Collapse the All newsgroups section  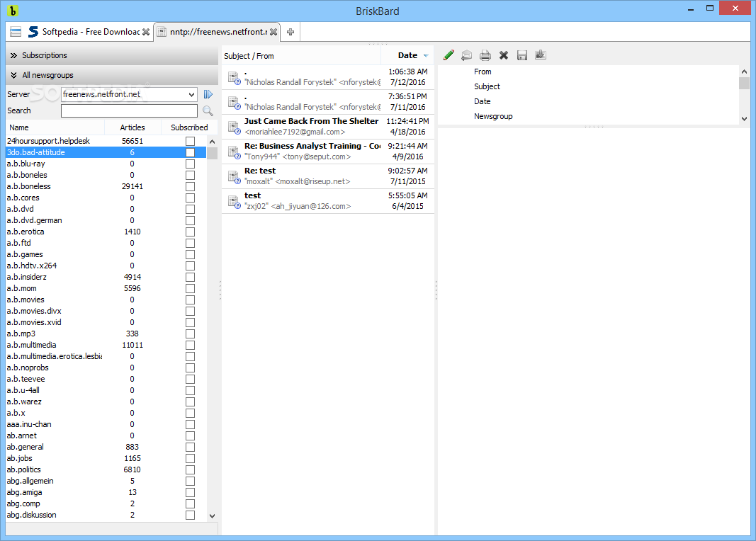click(112, 75)
